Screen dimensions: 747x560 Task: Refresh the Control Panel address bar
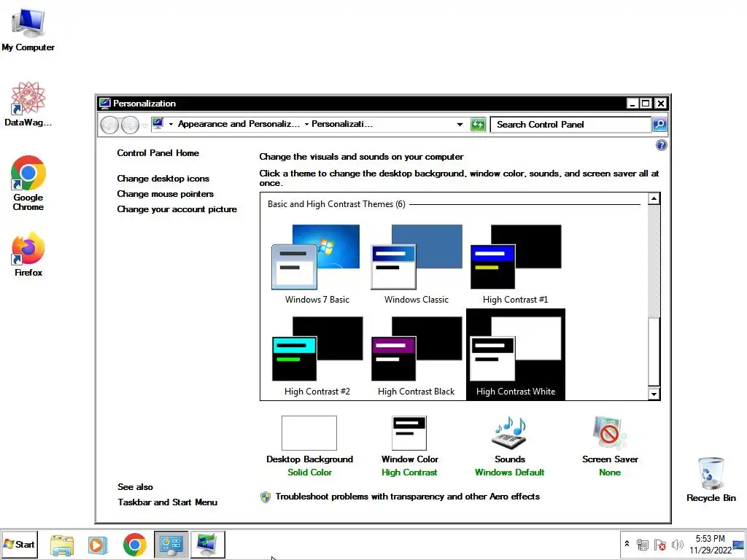coord(478,125)
